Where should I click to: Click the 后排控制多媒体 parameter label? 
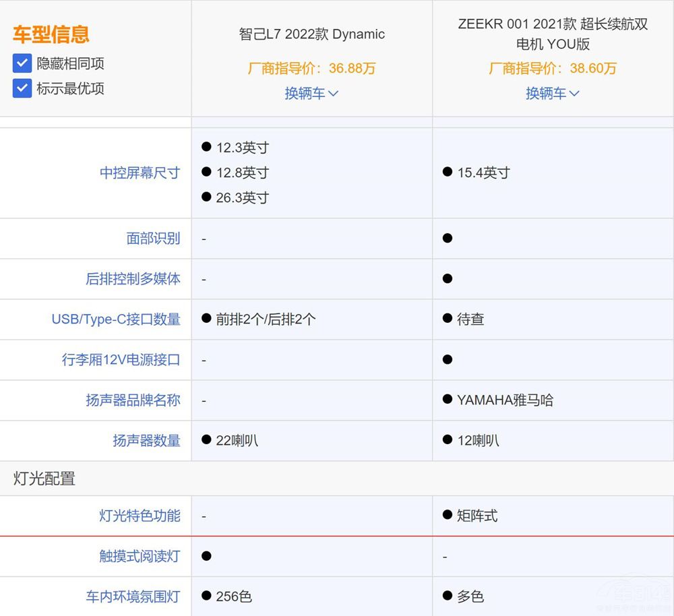coord(133,278)
